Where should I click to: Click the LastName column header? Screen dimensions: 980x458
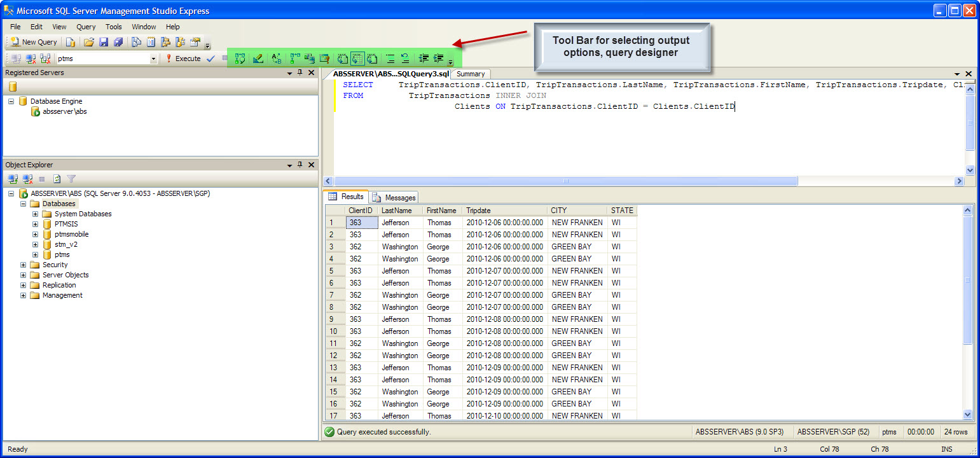tap(400, 211)
